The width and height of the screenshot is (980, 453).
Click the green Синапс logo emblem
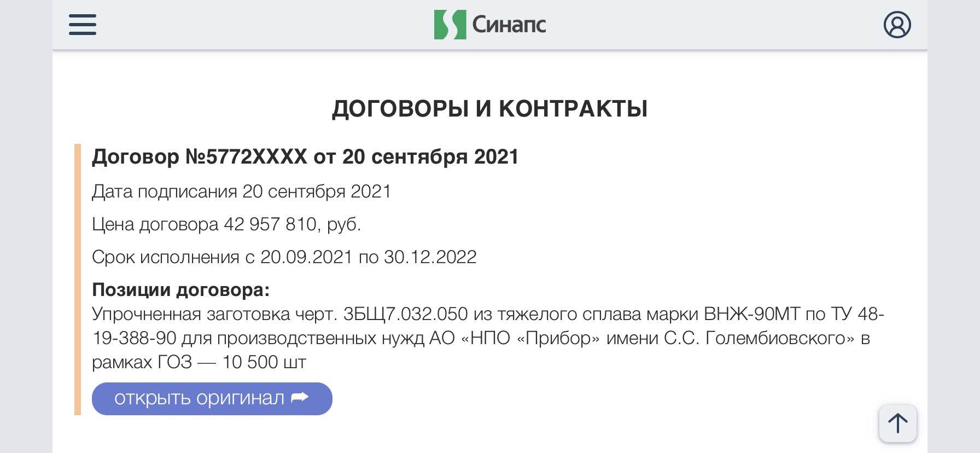[x=450, y=25]
